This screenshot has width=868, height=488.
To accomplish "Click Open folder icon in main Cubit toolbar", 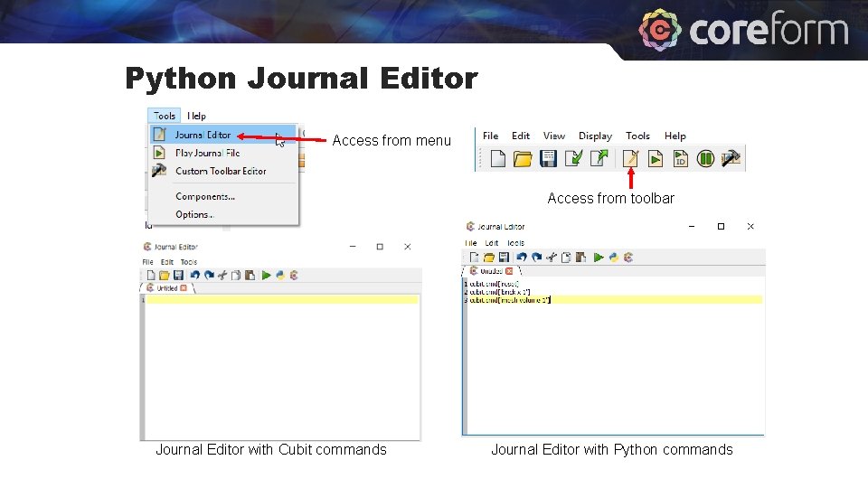I will pos(522,159).
